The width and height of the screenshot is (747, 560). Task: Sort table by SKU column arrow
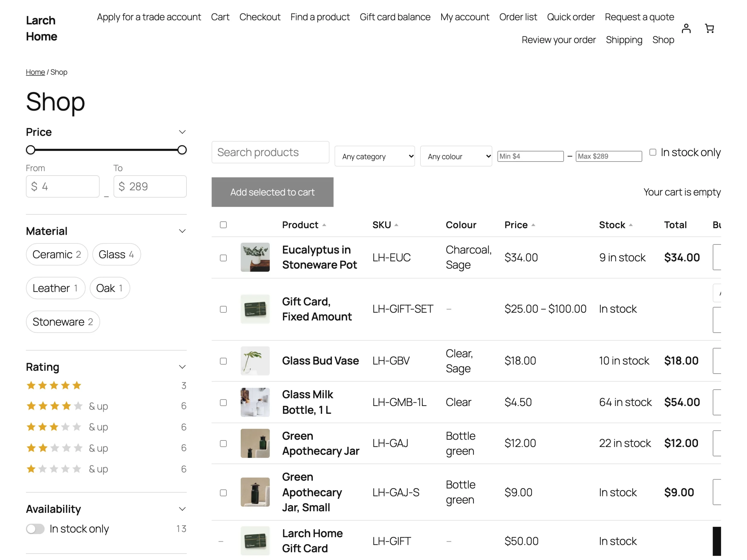click(x=396, y=225)
